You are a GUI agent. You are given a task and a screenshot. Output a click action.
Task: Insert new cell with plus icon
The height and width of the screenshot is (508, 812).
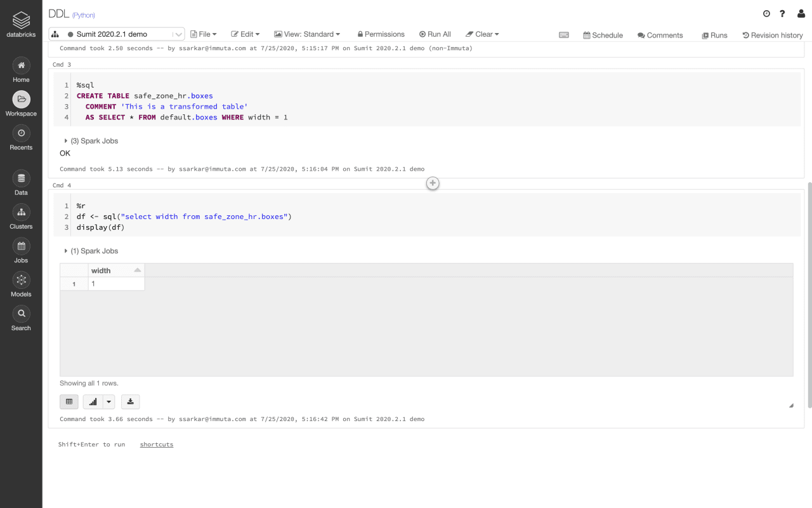click(x=433, y=183)
